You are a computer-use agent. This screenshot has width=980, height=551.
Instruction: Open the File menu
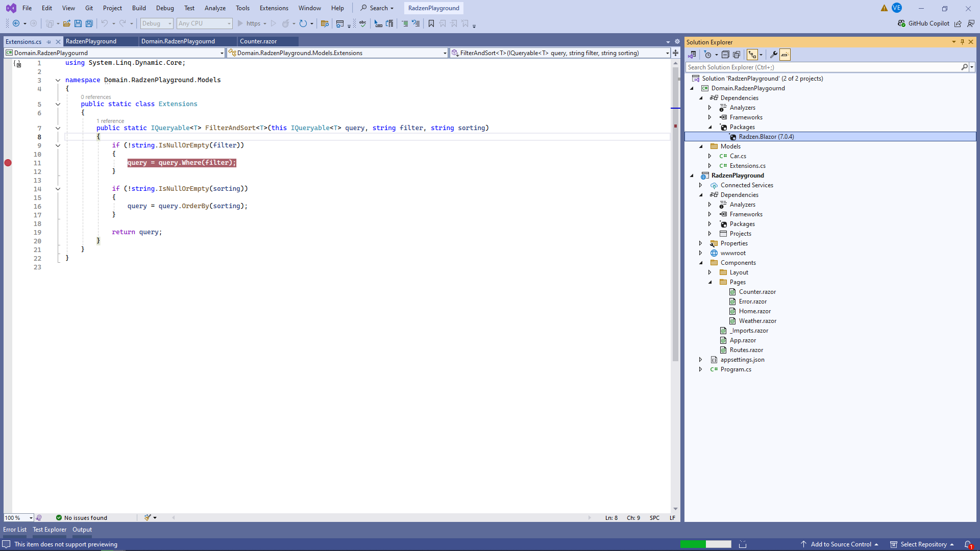[x=27, y=8]
